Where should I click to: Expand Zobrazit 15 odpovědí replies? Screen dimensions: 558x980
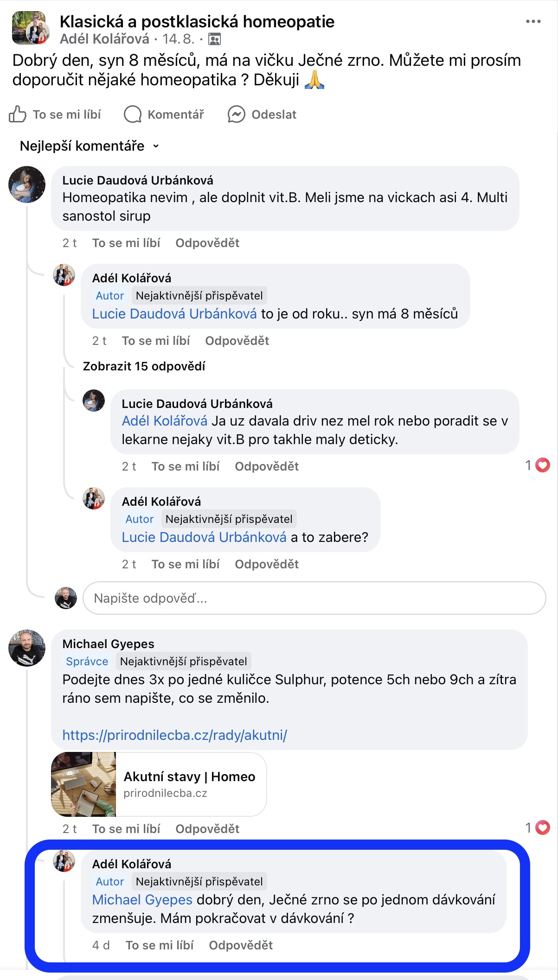[x=144, y=366]
